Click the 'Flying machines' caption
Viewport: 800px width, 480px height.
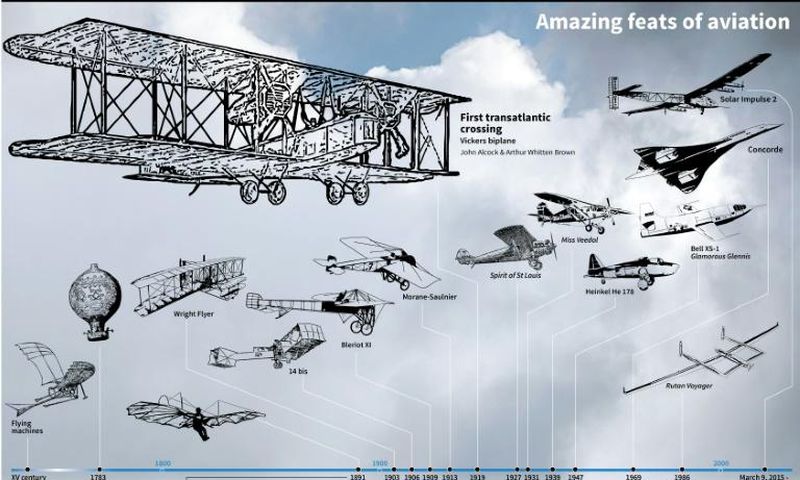pos(27,427)
